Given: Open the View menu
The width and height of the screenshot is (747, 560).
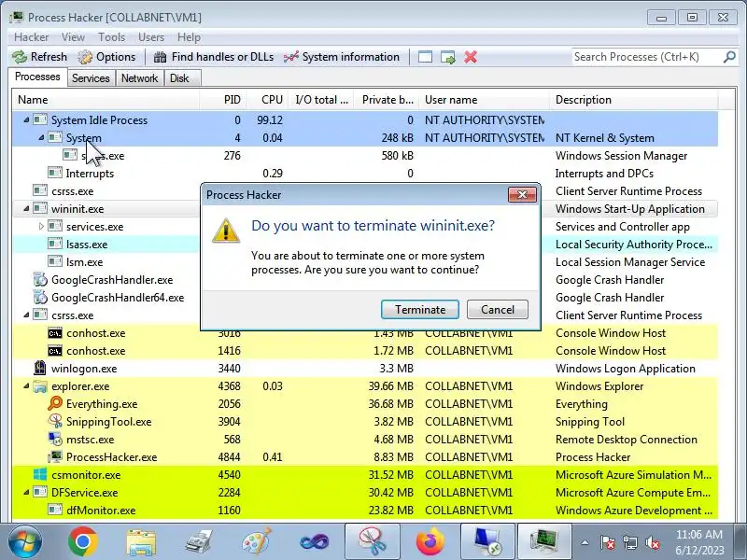Looking at the screenshot, I should pyautogui.click(x=73, y=37).
